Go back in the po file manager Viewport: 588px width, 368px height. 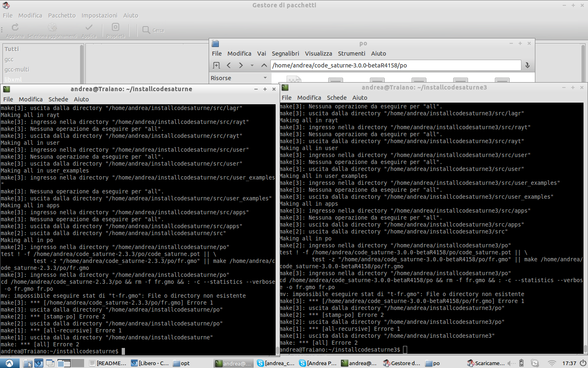229,65
